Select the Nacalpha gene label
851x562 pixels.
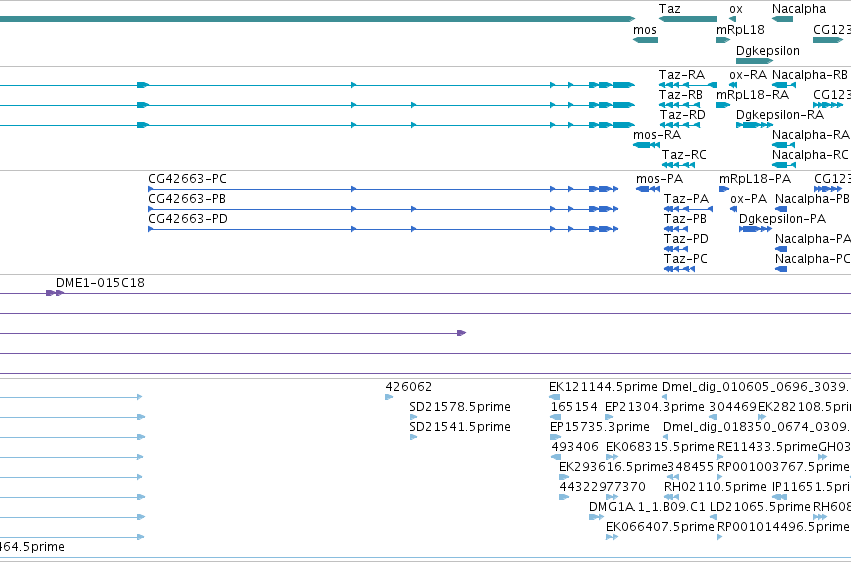[799, 9]
